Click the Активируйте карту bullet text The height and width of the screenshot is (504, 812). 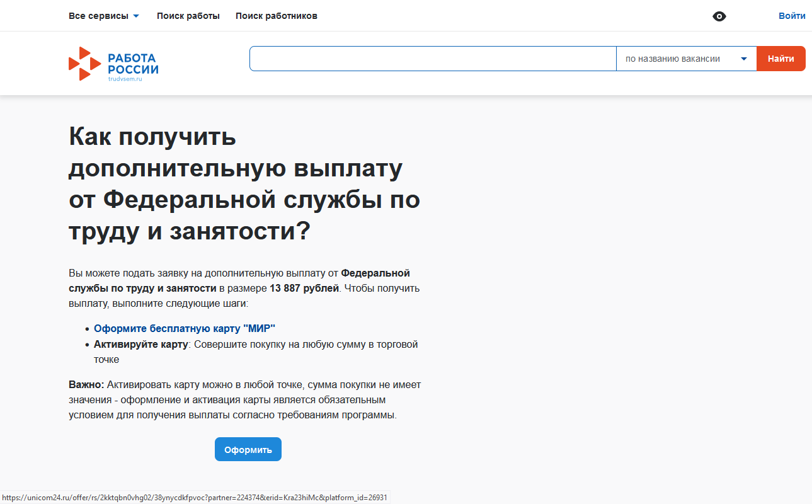(141, 344)
